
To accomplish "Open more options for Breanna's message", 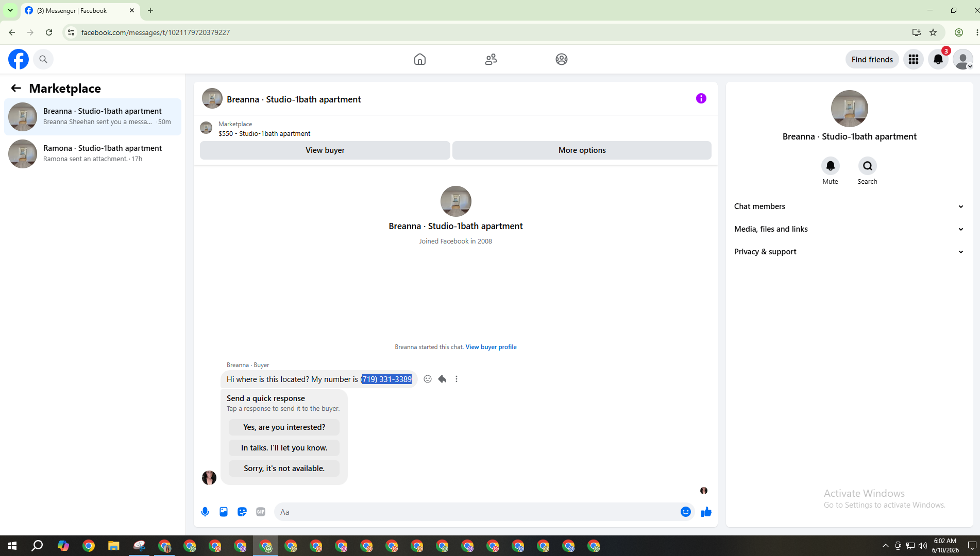I will (x=457, y=379).
